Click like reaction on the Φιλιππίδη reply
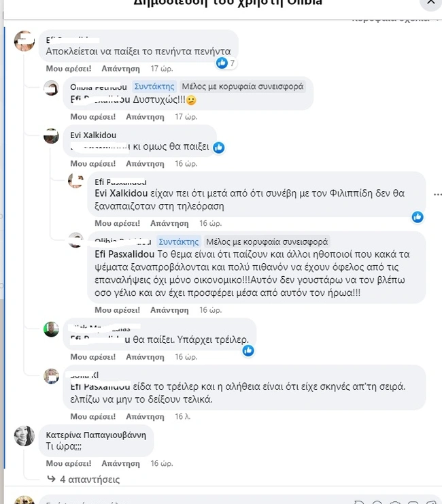 coord(418,217)
